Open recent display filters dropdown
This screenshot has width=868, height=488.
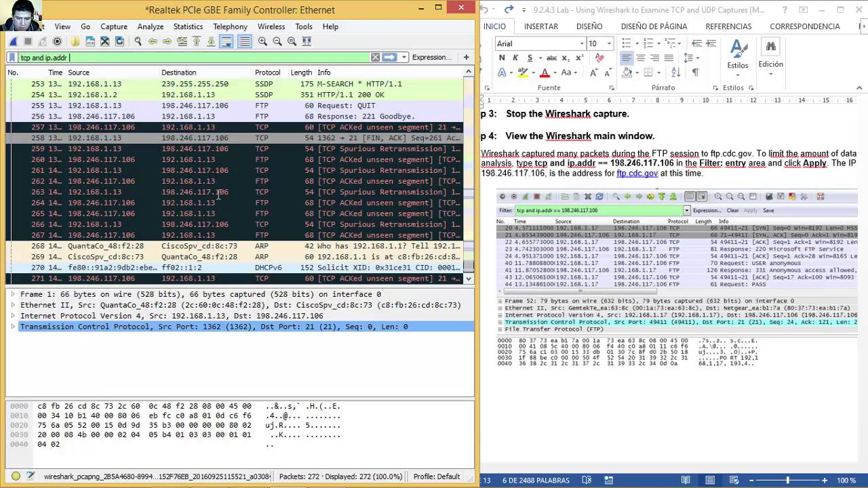pyautogui.click(x=404, y=58)
